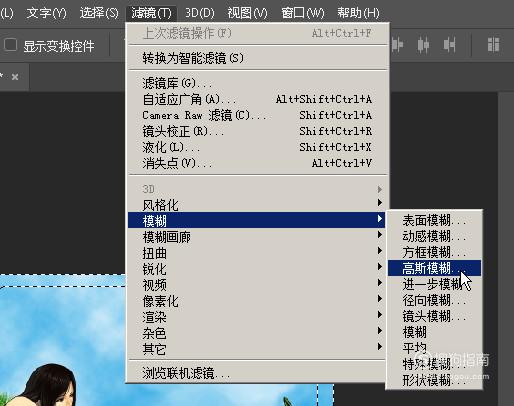Image resolution: width=514 pixels, height=406 pixels.
Task: Open 滤镜库(G)...
Action: coord(257,83)
